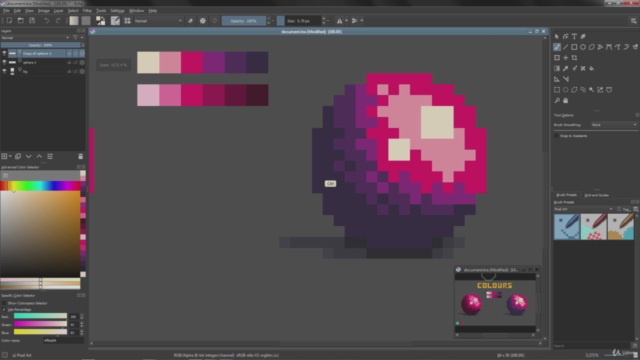Screen dimensions: 640x360
Task: Adjust the Red channel slider
Action: [x=40, y=316]
